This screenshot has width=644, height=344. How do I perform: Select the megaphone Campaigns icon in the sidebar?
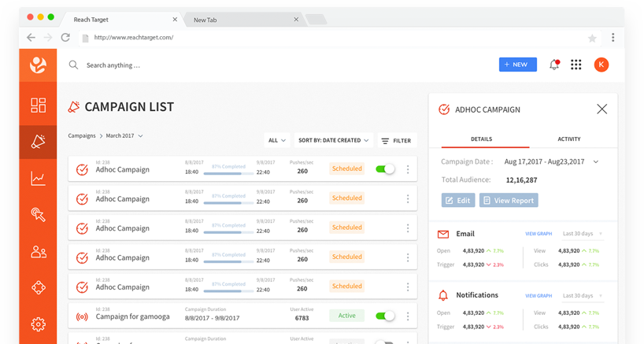click(39, 142)
